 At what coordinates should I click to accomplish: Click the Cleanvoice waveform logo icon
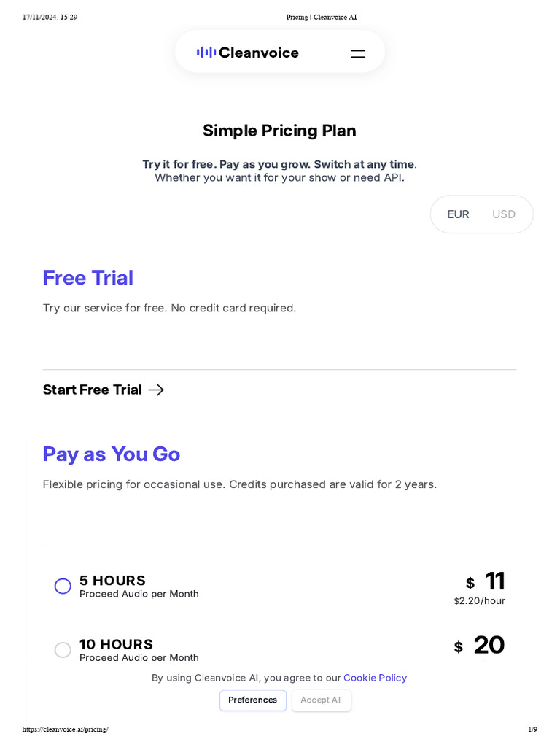click(206, 53)
